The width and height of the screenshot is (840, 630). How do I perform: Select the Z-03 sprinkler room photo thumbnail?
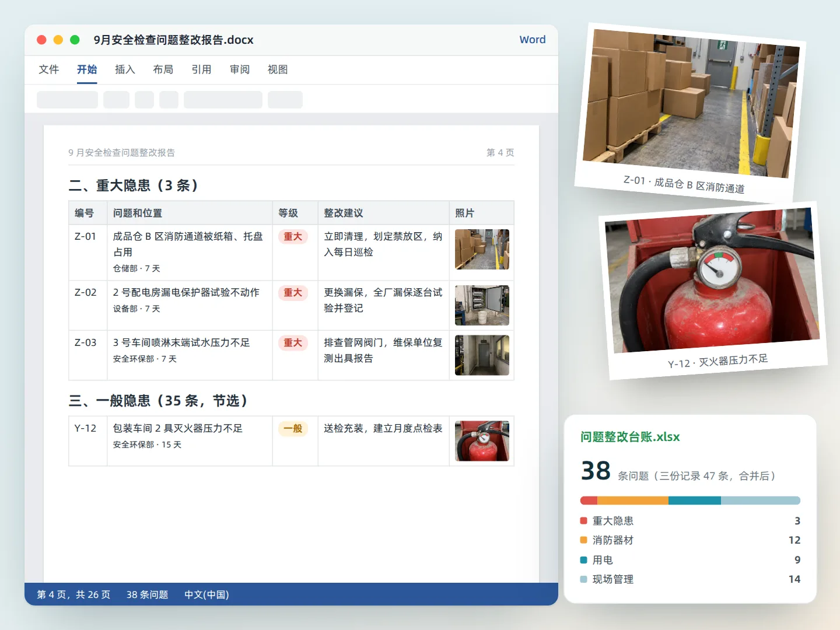tap(482, 355)
